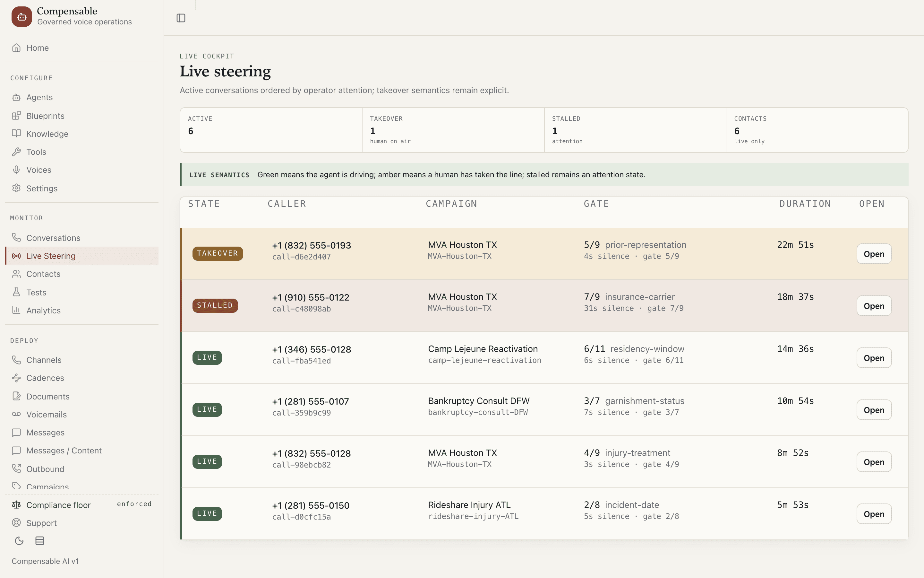This screenshot has height=578, width=924.
Task: Click the Channels phone icon
Action: tap(16, 360)
